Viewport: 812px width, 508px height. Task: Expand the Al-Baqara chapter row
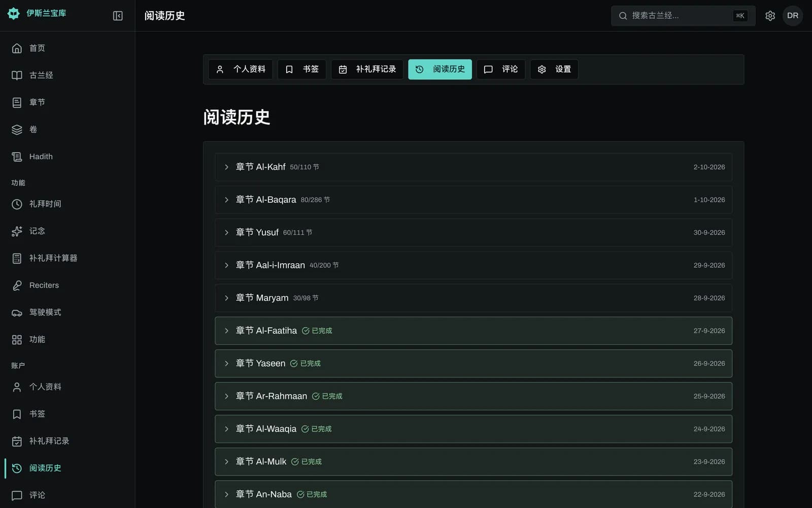pos(473,200)
